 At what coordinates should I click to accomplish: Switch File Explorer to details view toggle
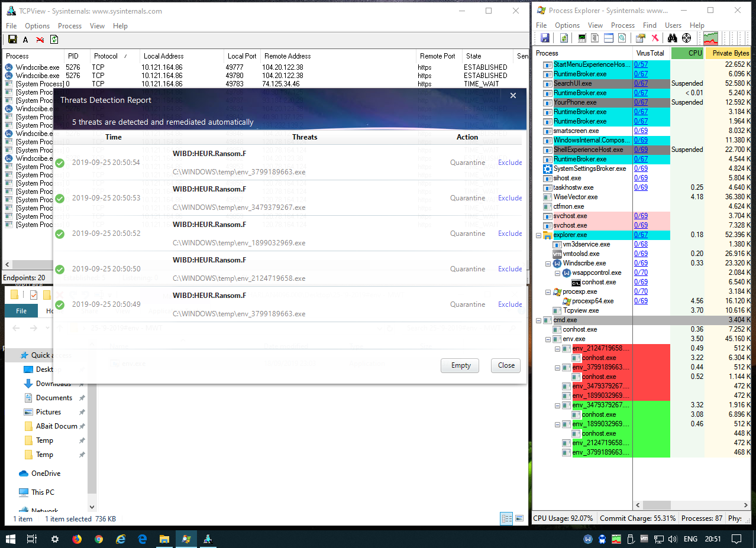click(x=506, y=518)
